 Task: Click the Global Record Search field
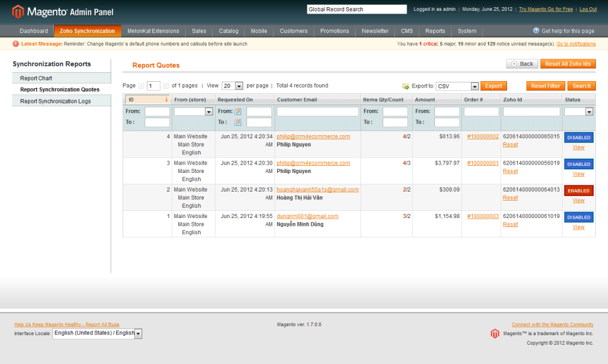357,9
